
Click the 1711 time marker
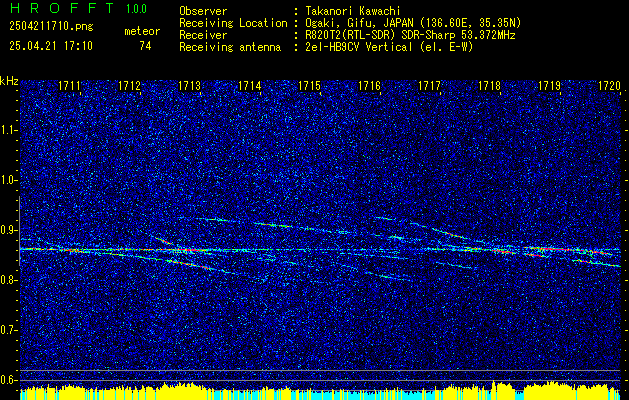69,86
